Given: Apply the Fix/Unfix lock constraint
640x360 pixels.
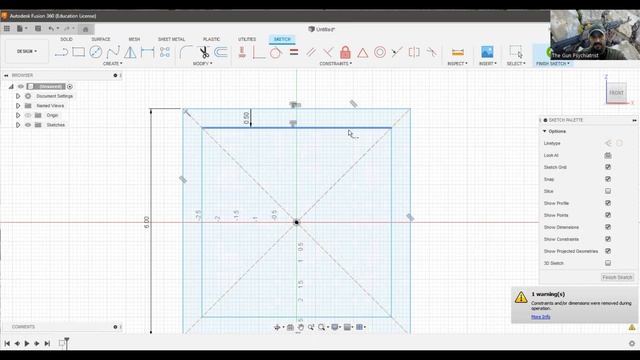Looking at the screenshot, I should click(x=345, y=52).
